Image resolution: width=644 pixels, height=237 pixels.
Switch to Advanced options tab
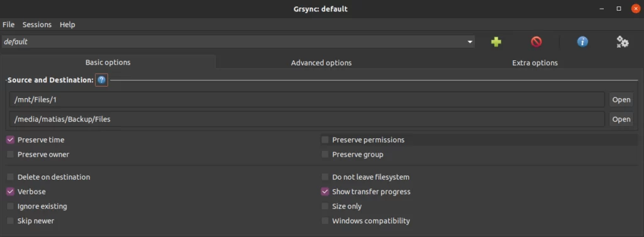tap(321, 63)
